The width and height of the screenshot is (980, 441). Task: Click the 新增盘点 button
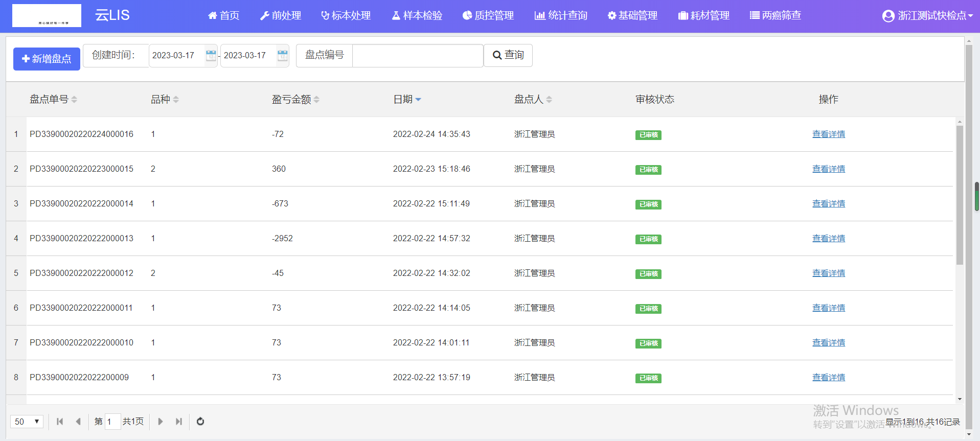pyautogui.click(x=47, y=59)
